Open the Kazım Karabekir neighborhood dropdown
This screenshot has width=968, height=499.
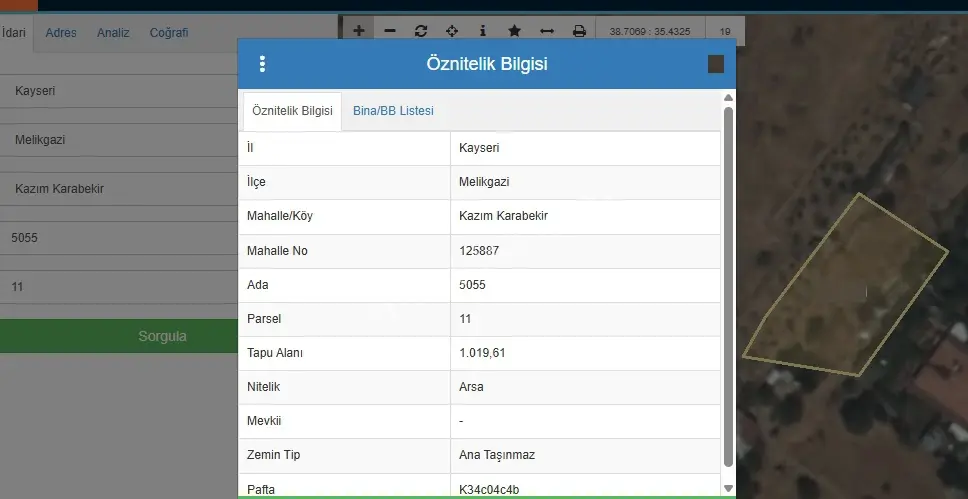click(119, 189)
